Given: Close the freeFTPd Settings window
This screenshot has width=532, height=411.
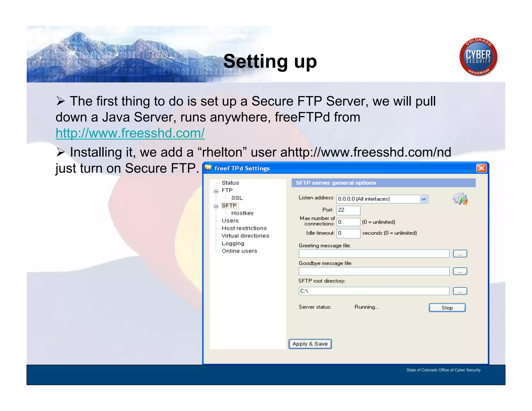Looking at the screenshot, I should pos(481,168).
